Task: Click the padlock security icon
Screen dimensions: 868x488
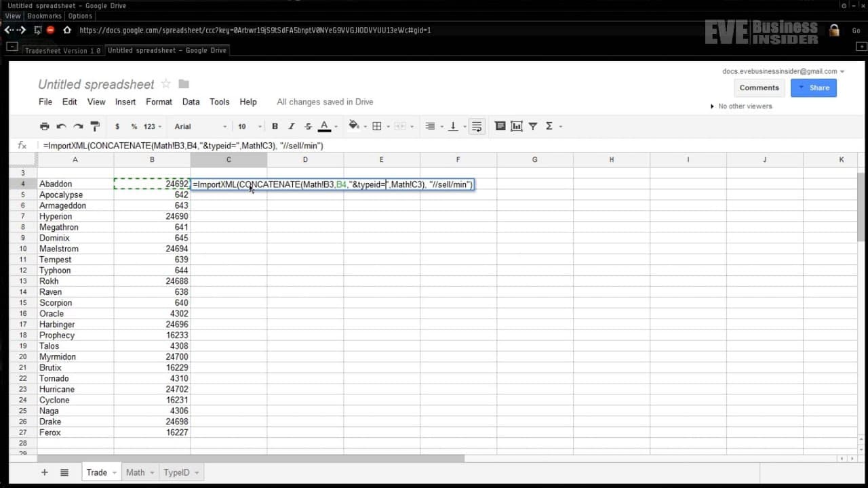Action: coord(835,30)
